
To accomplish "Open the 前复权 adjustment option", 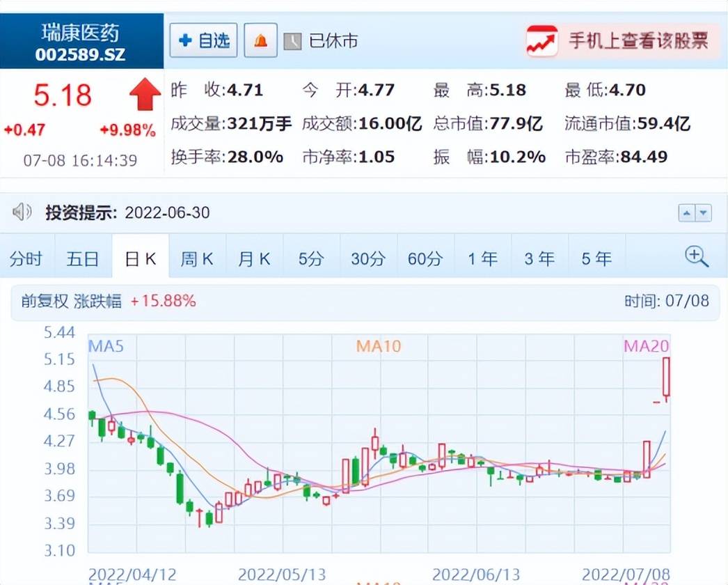I will tap(45, 301).
